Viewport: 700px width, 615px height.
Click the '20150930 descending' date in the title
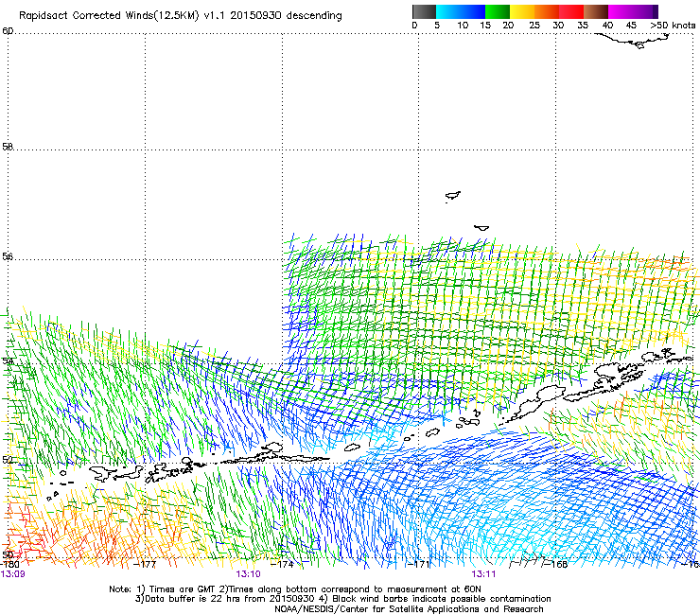(x=287, y=16)
